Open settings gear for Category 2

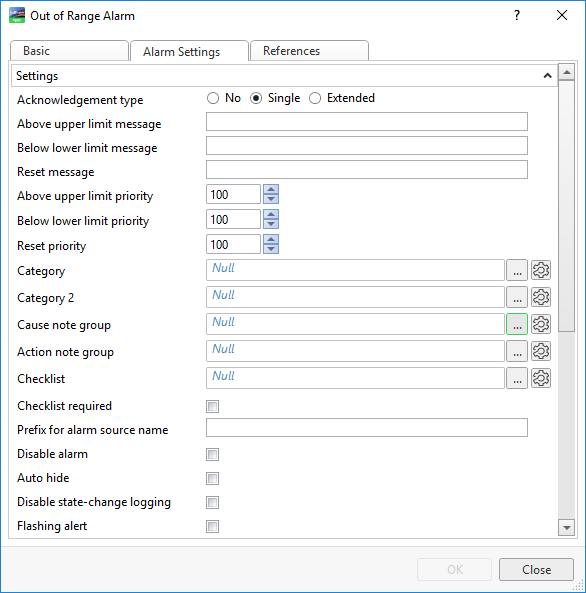[x=541, y=297]
